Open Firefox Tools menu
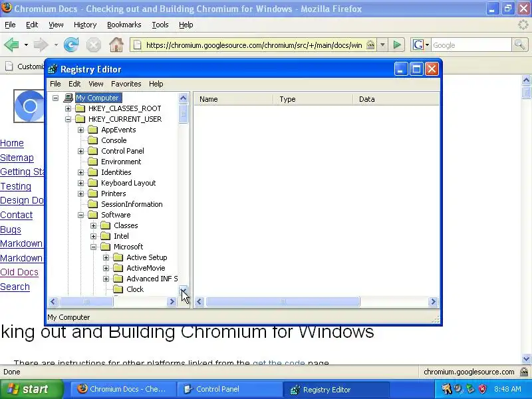532x399 pixels. [x=160, y=25]
